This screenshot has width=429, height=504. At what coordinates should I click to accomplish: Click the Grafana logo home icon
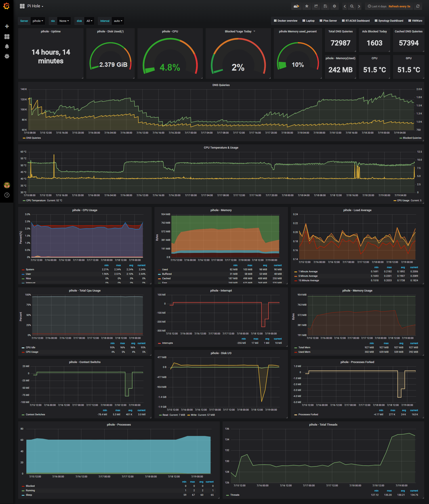coord(6,6)
